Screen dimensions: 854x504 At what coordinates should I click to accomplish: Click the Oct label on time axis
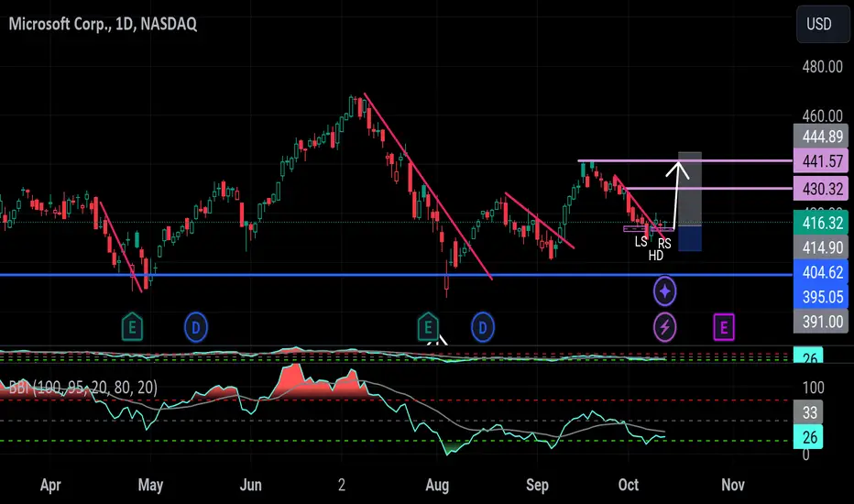point(629,485)
